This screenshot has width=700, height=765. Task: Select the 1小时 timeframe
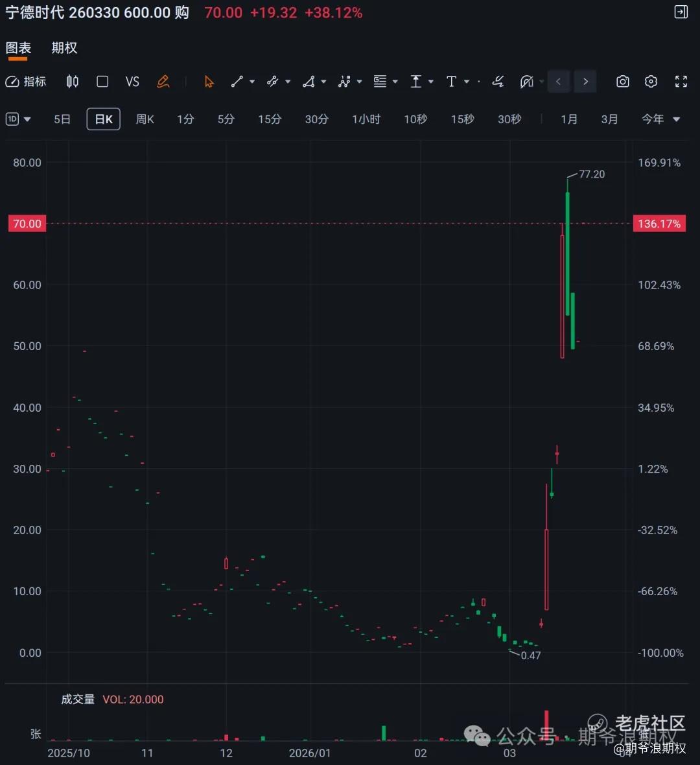366,119
